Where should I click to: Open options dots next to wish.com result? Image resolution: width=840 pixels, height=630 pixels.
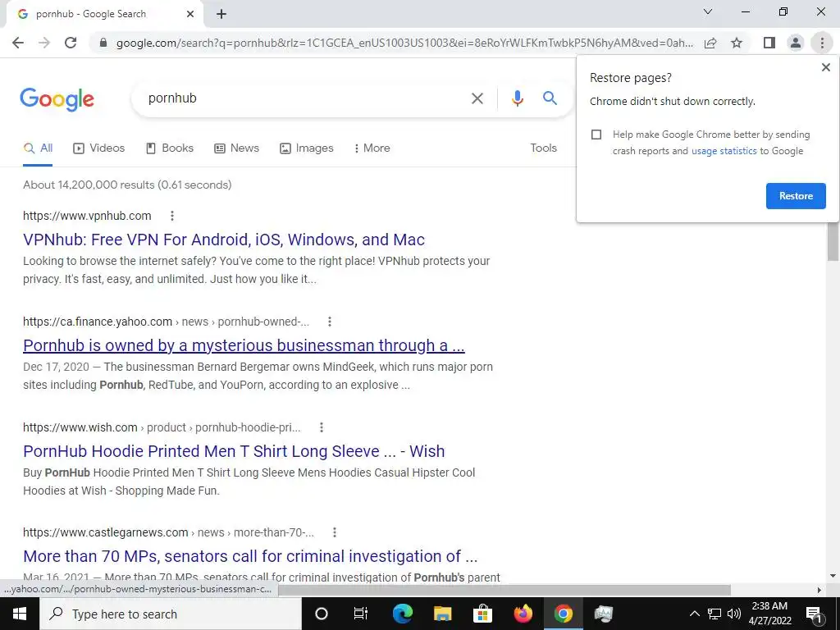point(322,427)
